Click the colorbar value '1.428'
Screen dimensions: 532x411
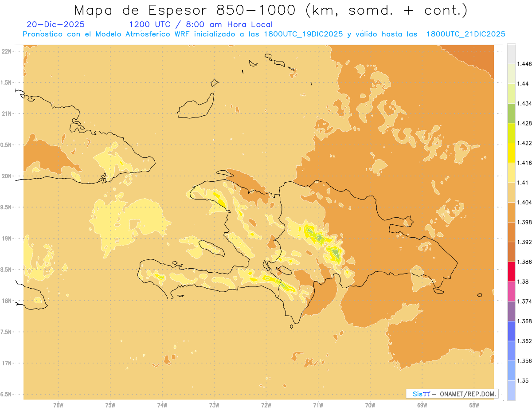524,123
